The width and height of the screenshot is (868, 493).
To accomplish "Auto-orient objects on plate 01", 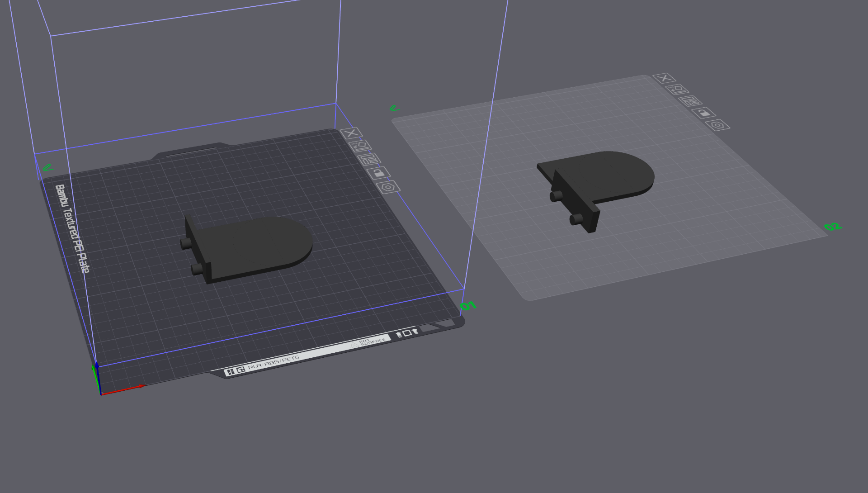I will [x=360, y=146].
